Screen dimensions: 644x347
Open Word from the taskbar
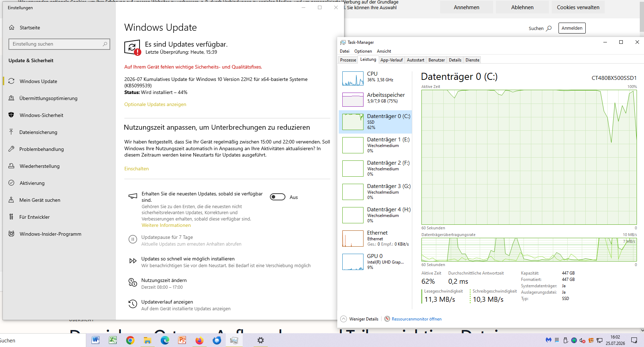pyautogui.click(x=95, y=340)
